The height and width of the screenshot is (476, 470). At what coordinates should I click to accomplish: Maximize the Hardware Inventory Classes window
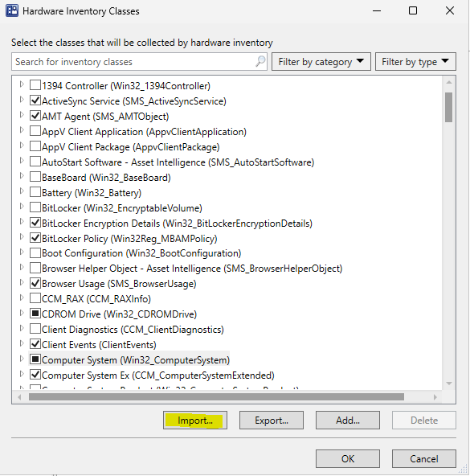pyautogui.click(x=413, y=10)
